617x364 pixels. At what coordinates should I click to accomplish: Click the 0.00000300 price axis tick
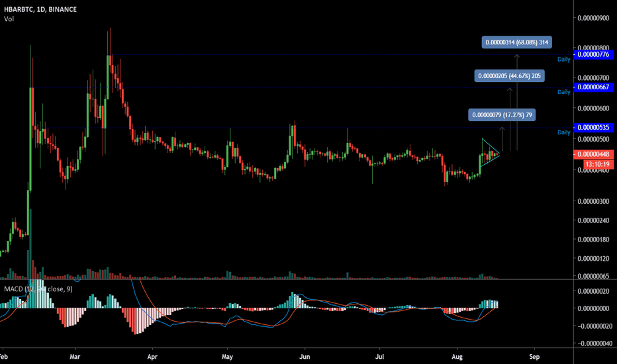[x=593, y=201]
